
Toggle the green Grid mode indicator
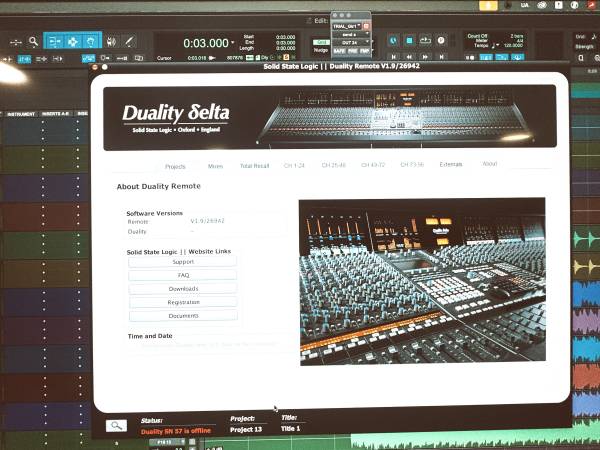(x=321, y=42)
